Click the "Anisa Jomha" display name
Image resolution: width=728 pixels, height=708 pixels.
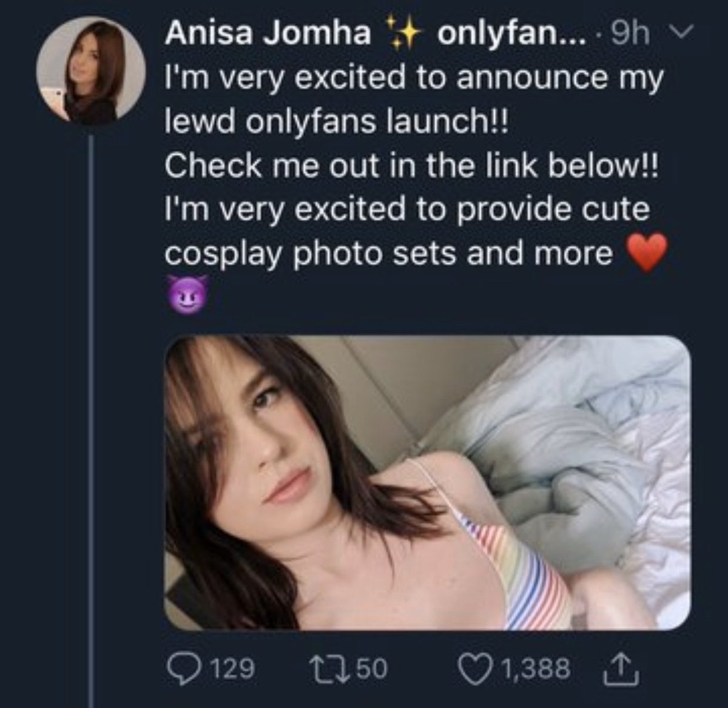coord(268,33)
